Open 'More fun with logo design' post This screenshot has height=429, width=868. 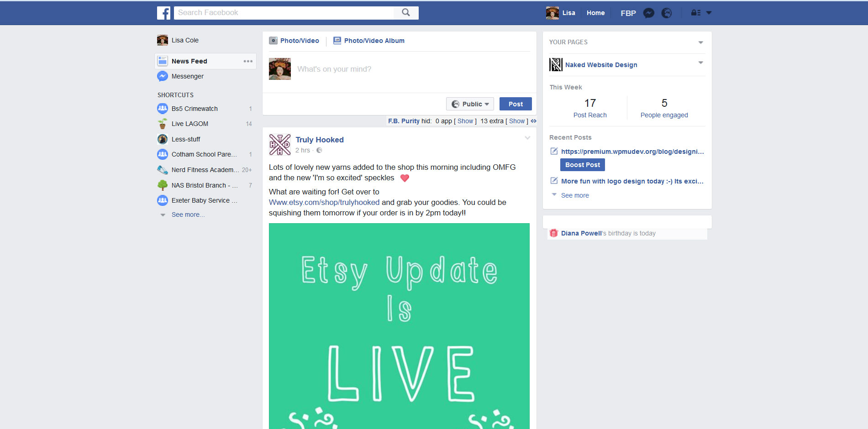point(632,181)
